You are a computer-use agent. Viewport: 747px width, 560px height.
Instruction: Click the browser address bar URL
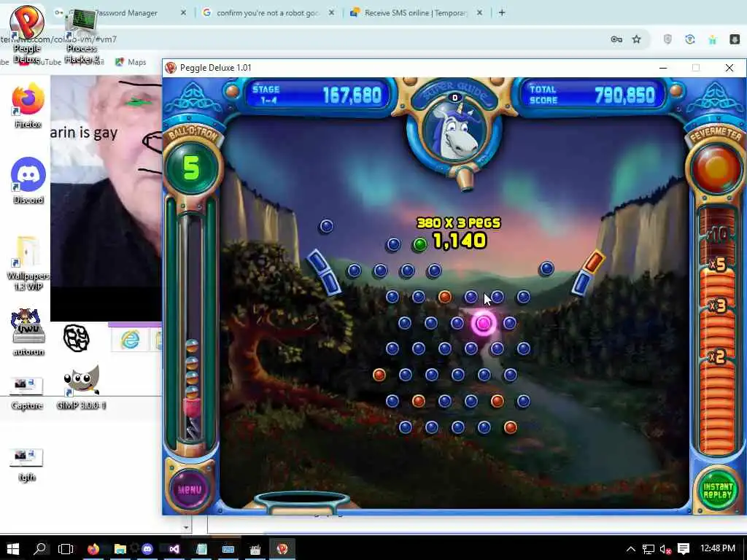pyautogui.click(x=58, y=39)
